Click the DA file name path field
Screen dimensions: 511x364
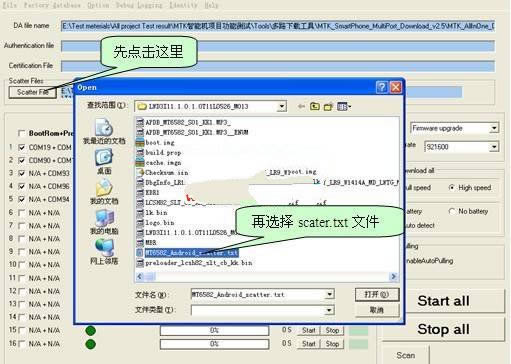[x=278, y=26]
